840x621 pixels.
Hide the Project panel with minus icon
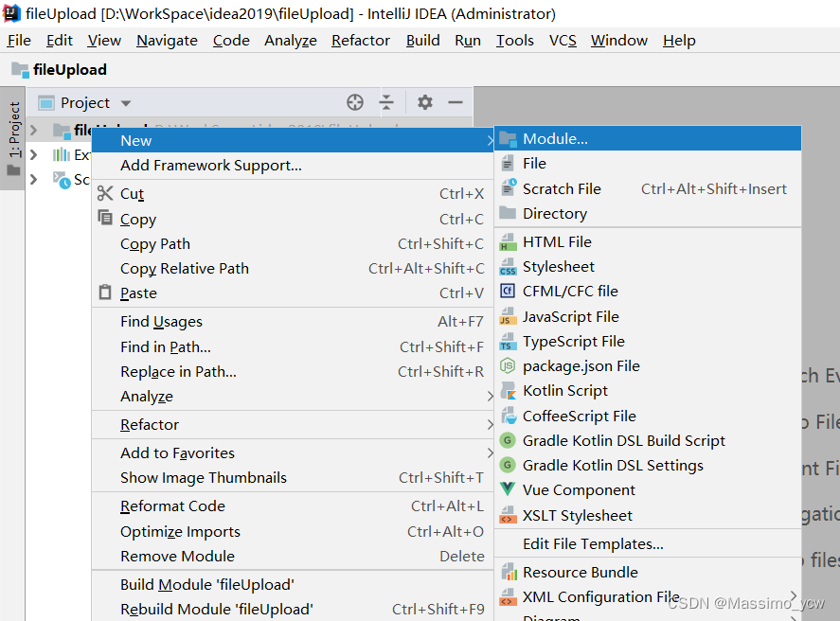pyautogui.click(x=456, y=102)
